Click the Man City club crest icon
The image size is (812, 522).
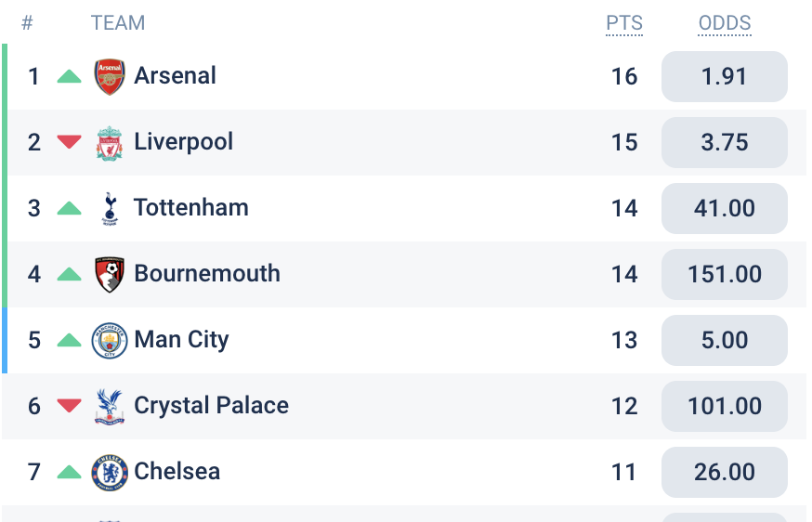pyautogui.click(x=110, y=341)
